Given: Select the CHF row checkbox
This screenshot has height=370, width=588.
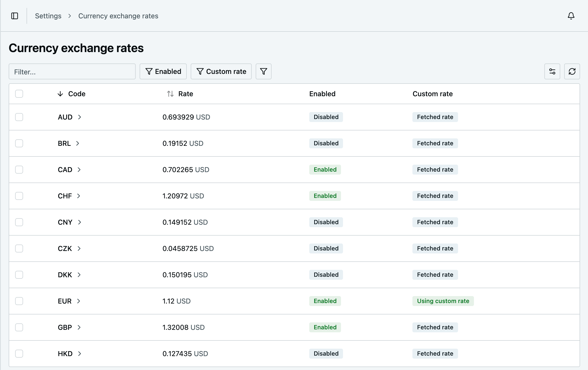Looking at the screenshot, I should coord(19,196).
